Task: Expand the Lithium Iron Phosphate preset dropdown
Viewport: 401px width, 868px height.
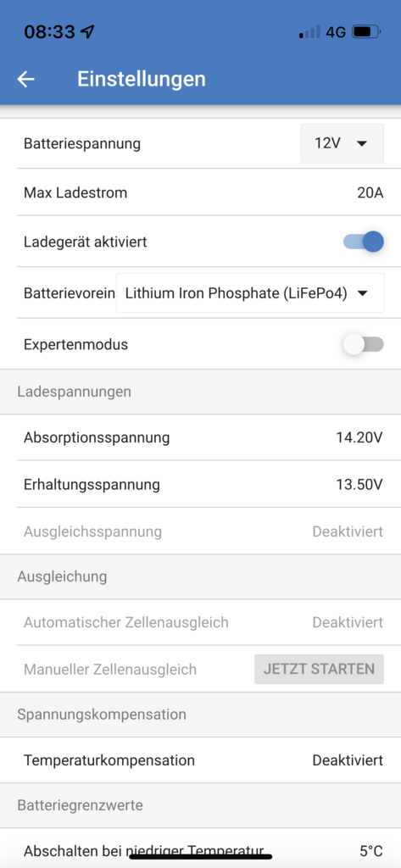Action: [x=250, y=292]
